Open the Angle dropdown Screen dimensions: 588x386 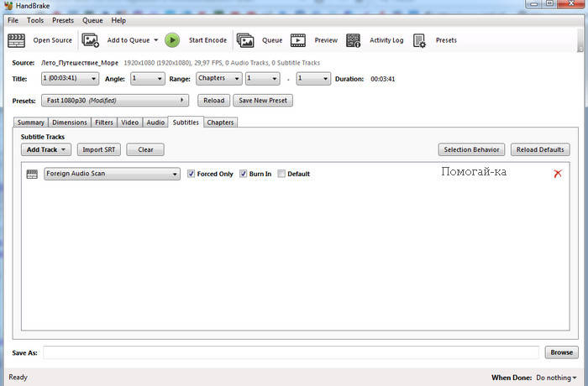[147, 79]
